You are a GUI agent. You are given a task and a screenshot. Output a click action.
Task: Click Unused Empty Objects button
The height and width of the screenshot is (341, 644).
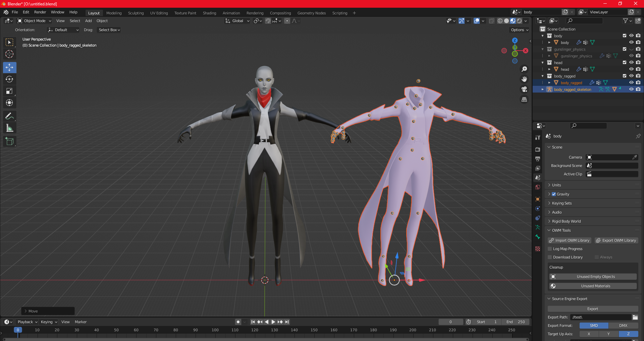pos(593,277)
